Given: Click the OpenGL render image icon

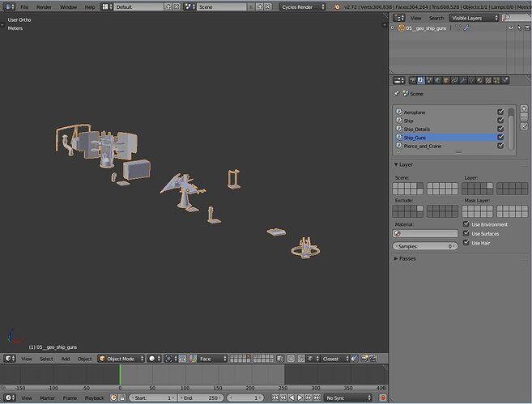Looking at the screenshot, I should click(364, 359).
